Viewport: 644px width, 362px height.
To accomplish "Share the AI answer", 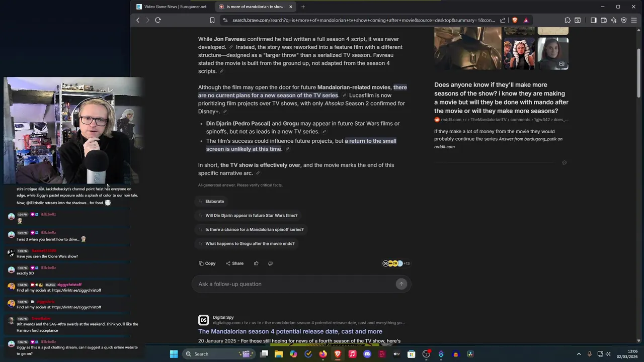I will click(234, 263).
